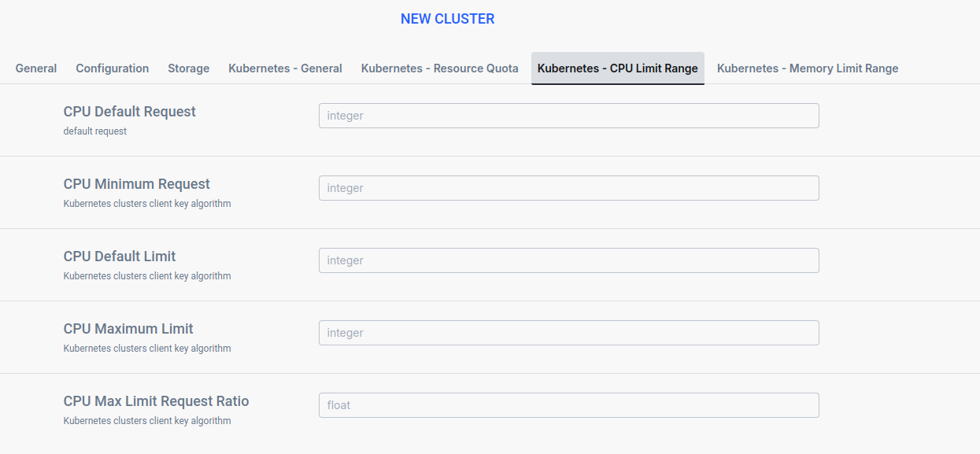This screenshot has height=454, width=980.
Task: Click the CPU Default Limit integer field
Action: click(568, 260)
